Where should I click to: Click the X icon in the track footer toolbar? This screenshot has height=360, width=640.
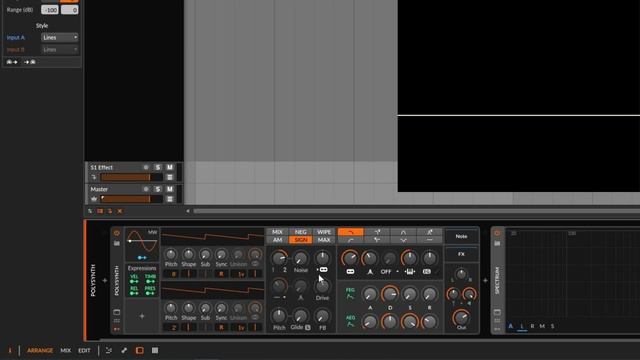coord(120,211)
